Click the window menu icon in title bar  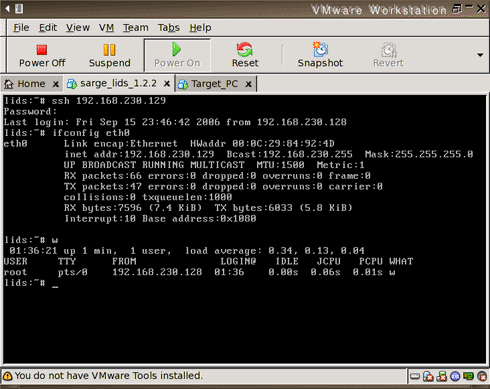(19, 9)
